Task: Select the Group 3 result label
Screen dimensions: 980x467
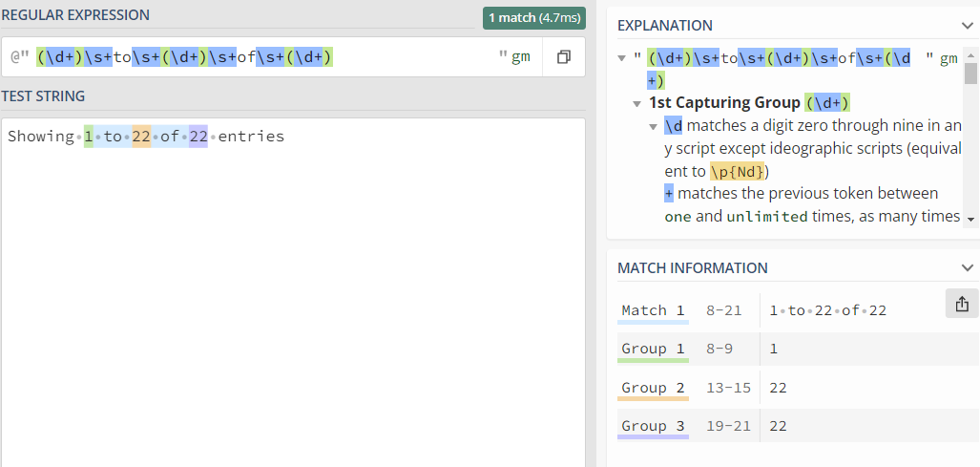Action: click(x=653, y=426)
